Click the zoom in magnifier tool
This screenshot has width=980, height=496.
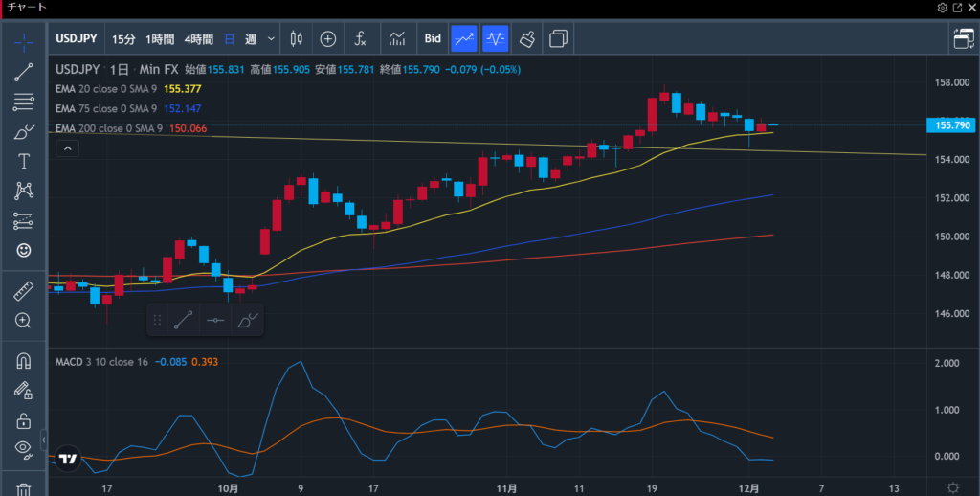24,321
